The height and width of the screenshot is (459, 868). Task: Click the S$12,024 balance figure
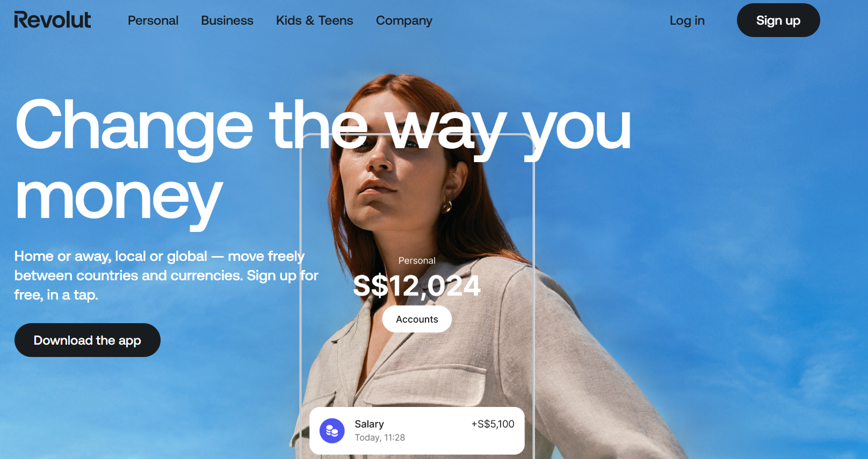point(417,286)
